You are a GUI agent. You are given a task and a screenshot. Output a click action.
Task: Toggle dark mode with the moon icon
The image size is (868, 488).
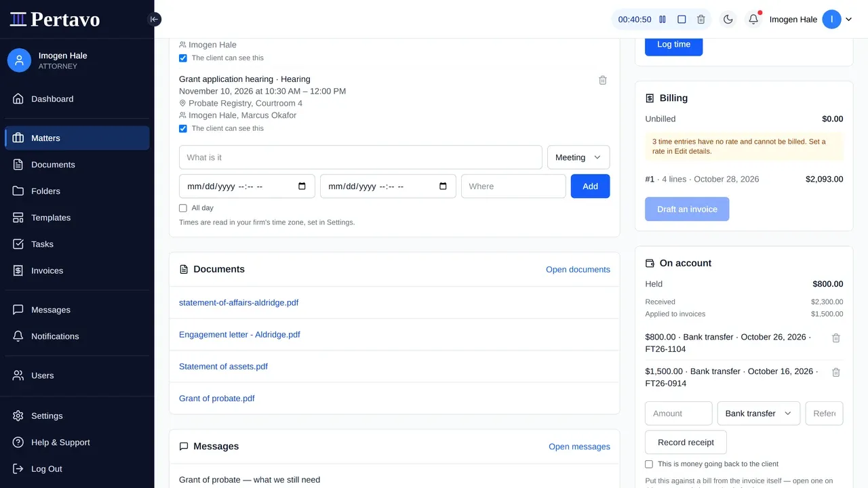(x=728, y=20)
